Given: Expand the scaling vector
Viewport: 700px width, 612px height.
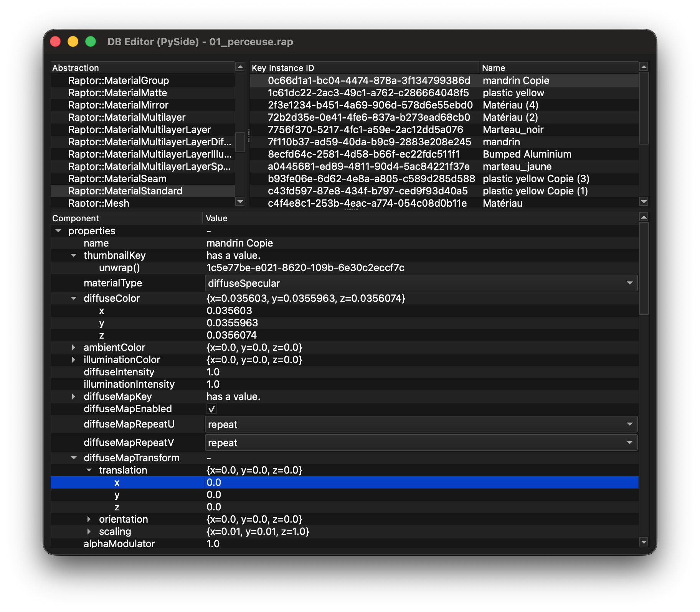Looking at the screenshot, I should pos(89,531).
